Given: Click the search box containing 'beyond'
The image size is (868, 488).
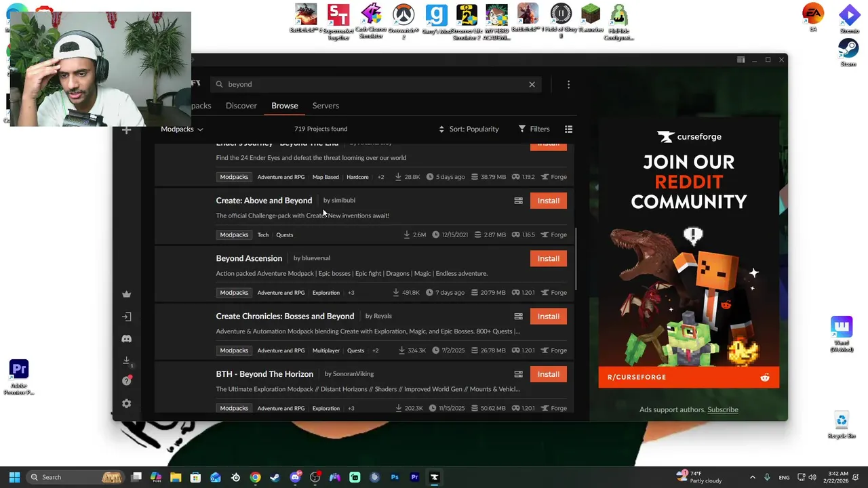Looking at the screenshot, I should coord(376,85).
